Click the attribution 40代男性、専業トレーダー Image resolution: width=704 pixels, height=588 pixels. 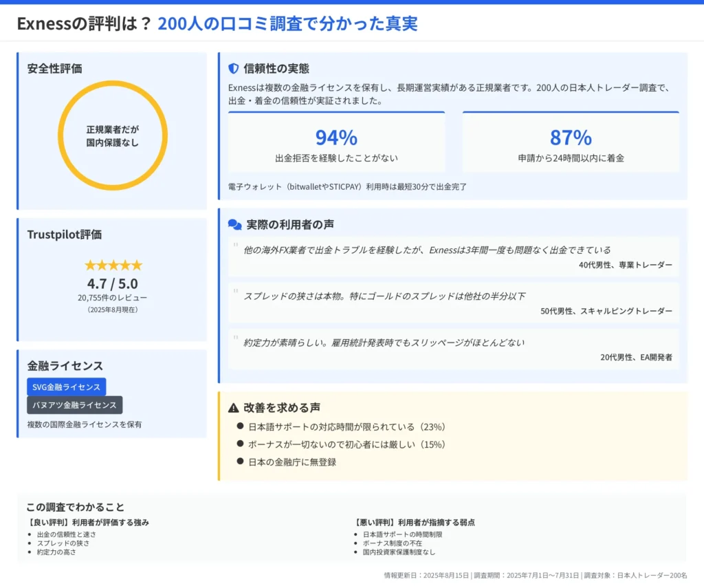(626, 265)
